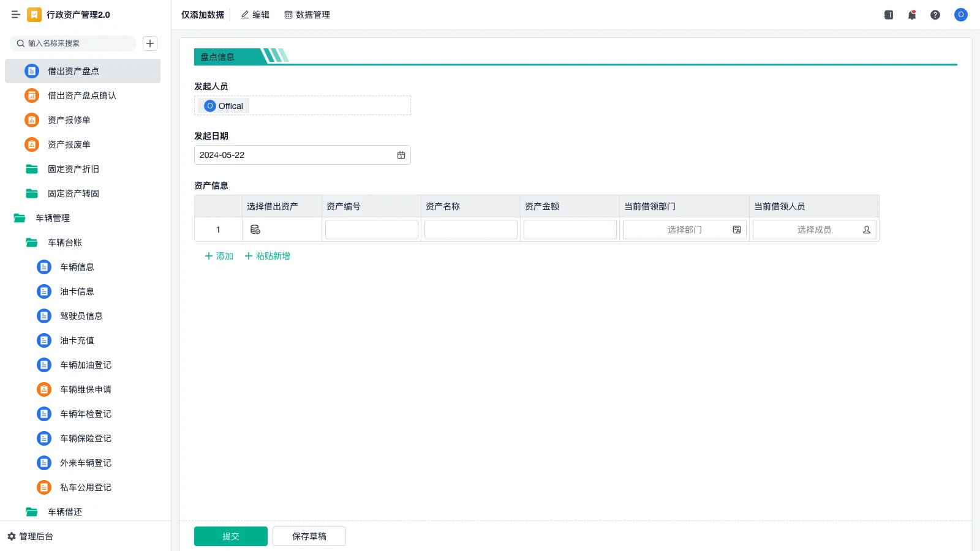
Task: Open the user avatar at top right
Action: point(961,15)
